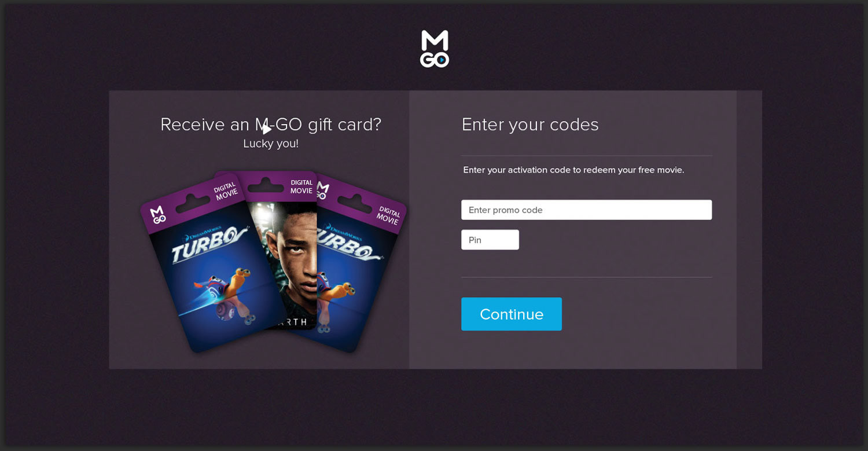Click the Lucky you! subtitle
This screenshot has height=451, width=868.
[271, 144]
